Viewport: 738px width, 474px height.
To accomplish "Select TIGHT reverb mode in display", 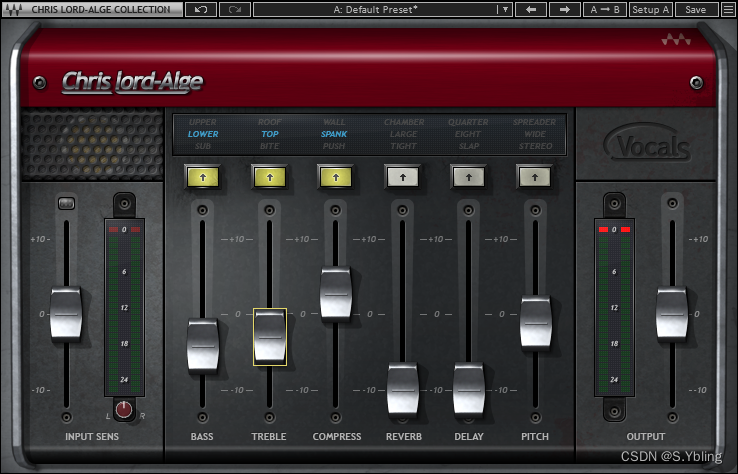I will (403, 146).
